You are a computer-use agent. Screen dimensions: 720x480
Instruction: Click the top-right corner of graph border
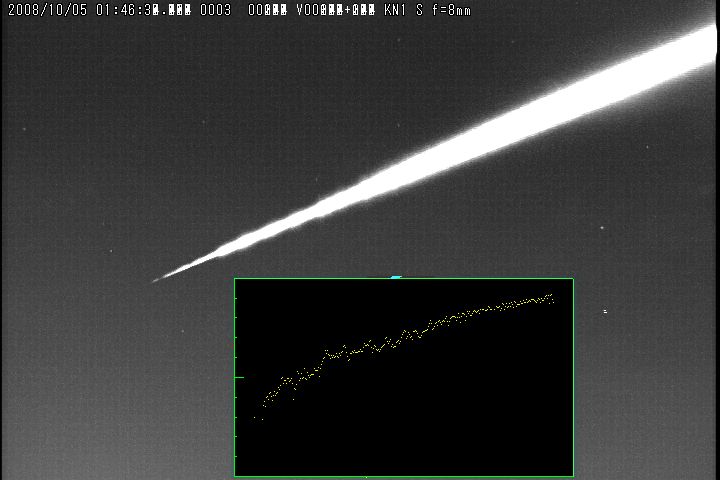pyautogui.click(x=573, y=279)
